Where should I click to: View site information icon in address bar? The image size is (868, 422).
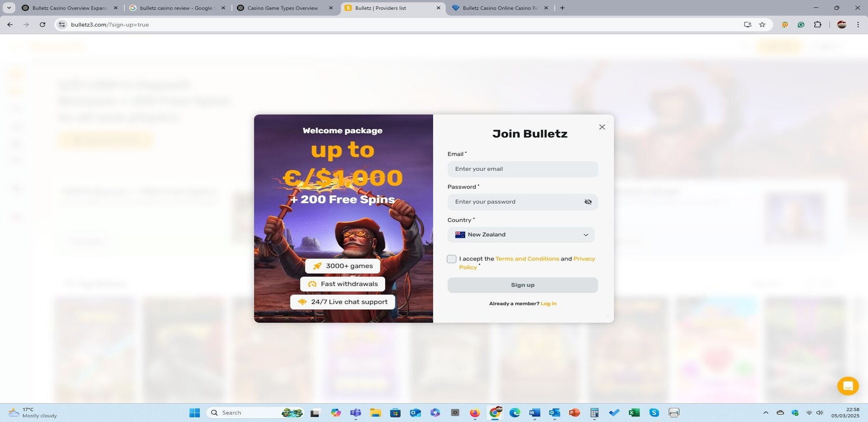coord(62,25)
